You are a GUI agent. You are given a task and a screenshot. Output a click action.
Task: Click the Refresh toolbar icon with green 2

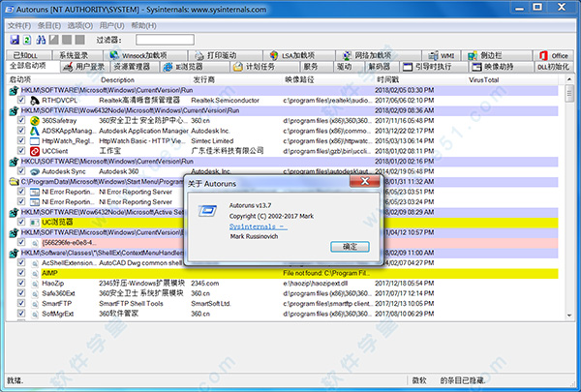(27, 40)
